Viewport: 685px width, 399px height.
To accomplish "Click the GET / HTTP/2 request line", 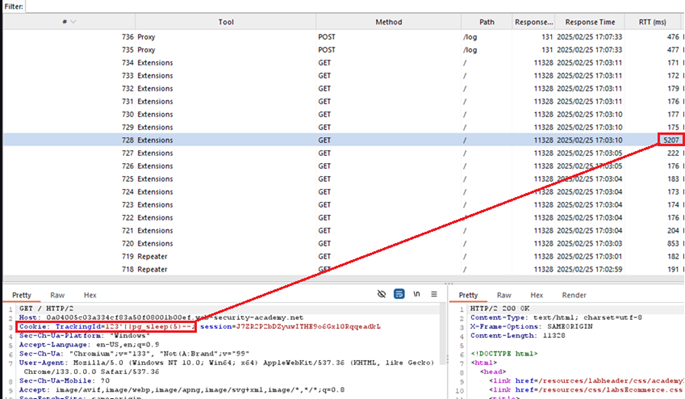I will (46, 309).
